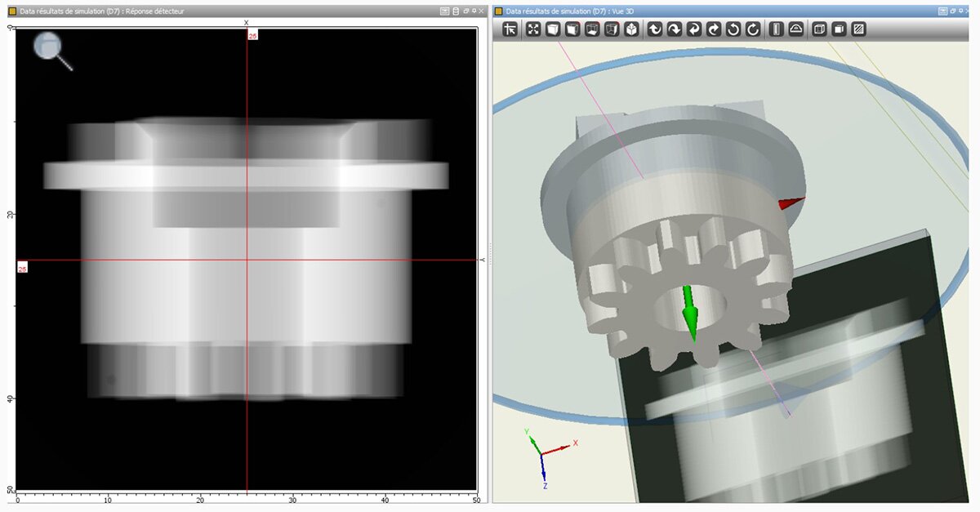
Task: Select the pick/selection arrow tool in 3D toolbar
Action: click(x=510, y=29)
